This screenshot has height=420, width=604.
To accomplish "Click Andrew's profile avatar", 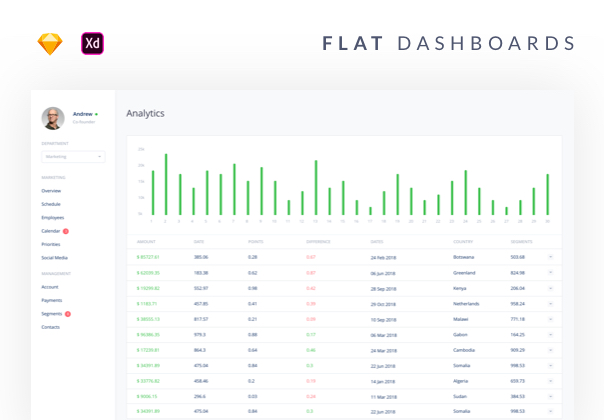I will coord(53,118).
